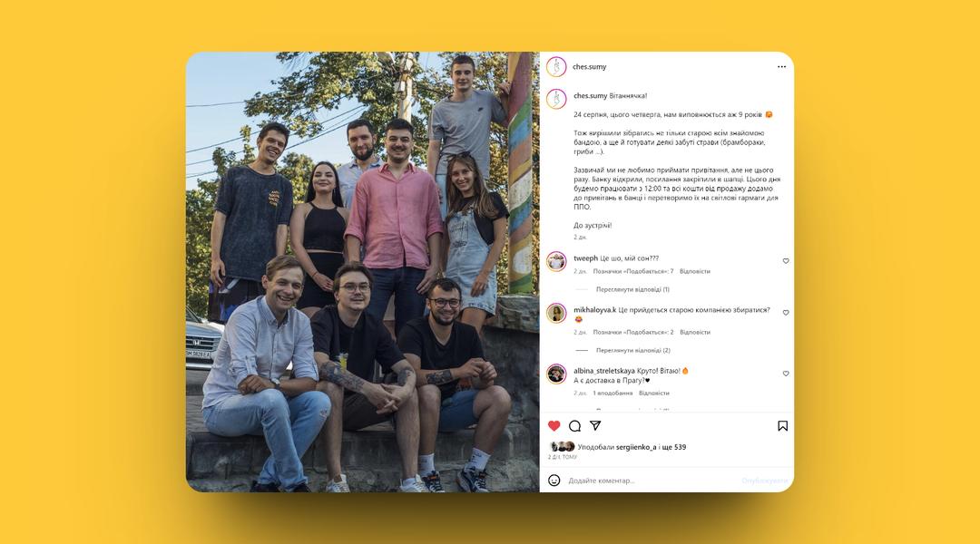Open the three-dot post options menu
Viewport: 980px width, 544px height.
point(781,67)
